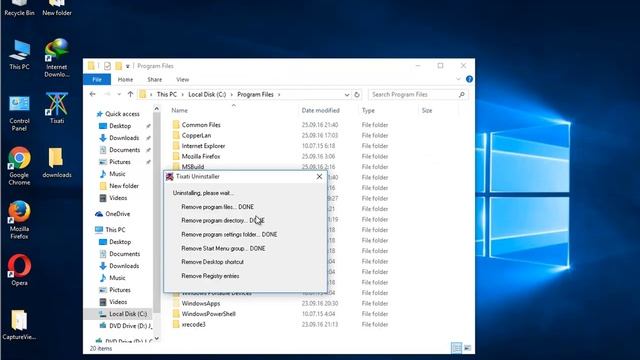Expand chevron after Program Files breadcrumb
Image resolution: width=640 pixels, height=360 pixels.
[279, 95]
